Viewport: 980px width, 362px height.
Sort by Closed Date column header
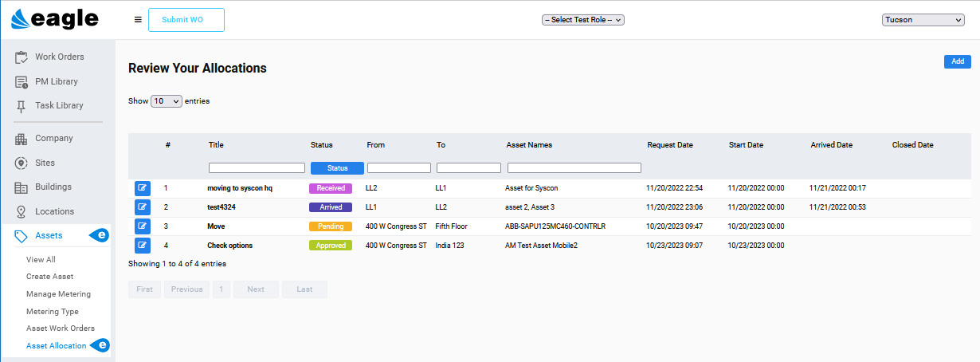tap(913, 145)
